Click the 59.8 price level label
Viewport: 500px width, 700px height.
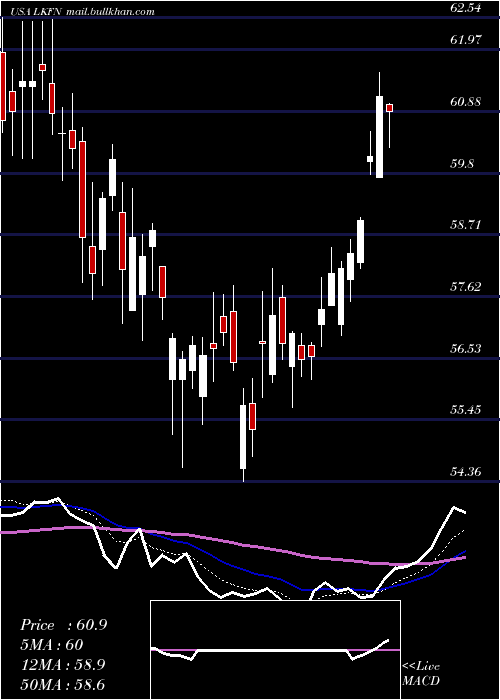[x=462, y=164]
